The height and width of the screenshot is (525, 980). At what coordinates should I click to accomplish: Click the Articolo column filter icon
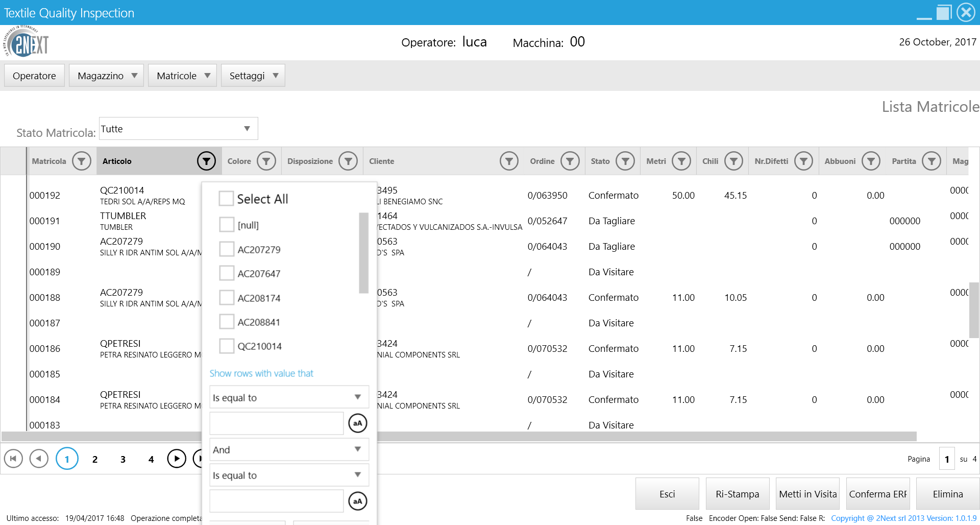click(x=206, y=161)
